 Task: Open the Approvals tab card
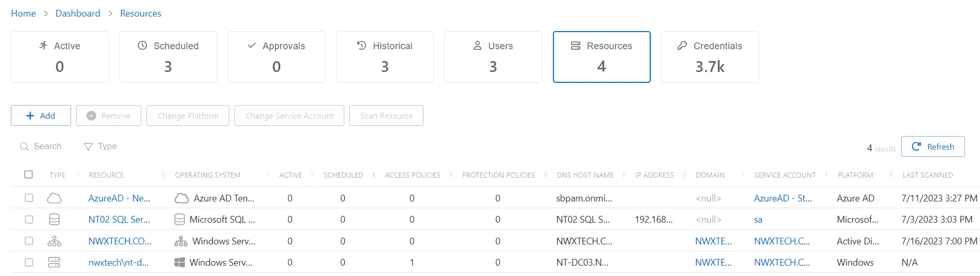pyautogui.click(x=276, y=57)
